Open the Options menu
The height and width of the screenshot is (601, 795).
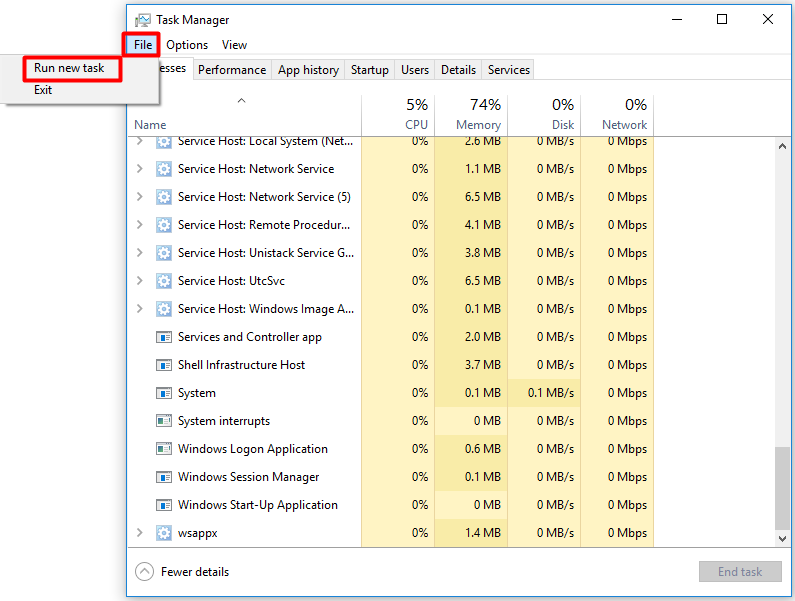coord(187,45)
